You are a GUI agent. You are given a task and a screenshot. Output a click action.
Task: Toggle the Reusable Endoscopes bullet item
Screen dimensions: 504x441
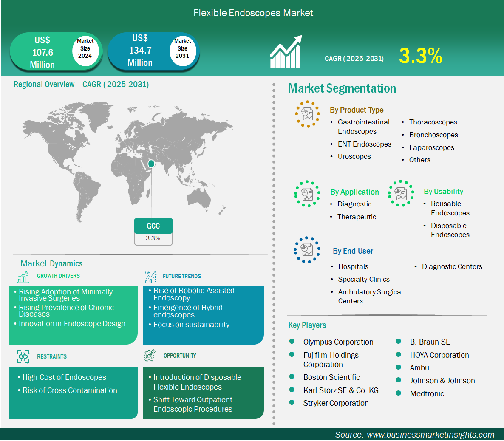(x=446, y=208)
